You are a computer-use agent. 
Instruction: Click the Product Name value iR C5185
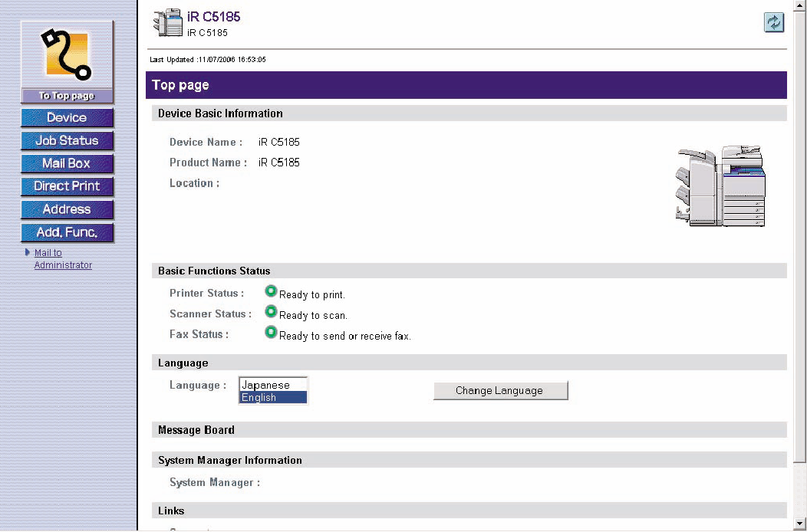(x=279, y=163)
